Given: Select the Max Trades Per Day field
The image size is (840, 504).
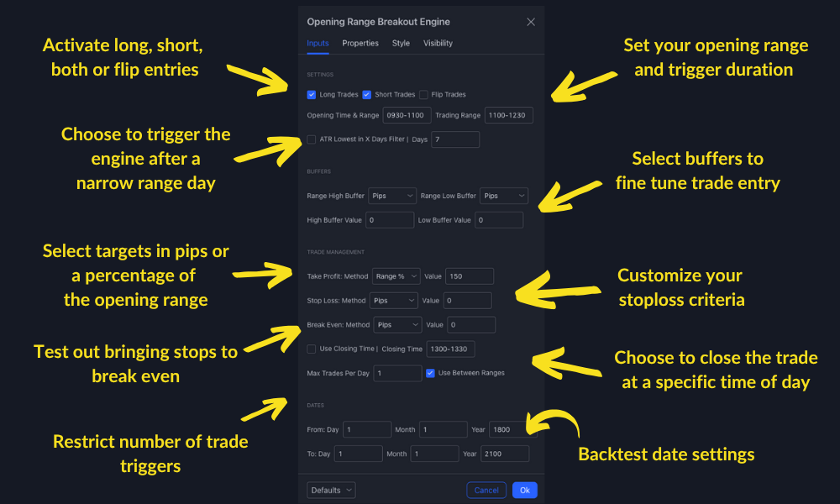Looking at the screenshot, I should (x=397, y=373).
